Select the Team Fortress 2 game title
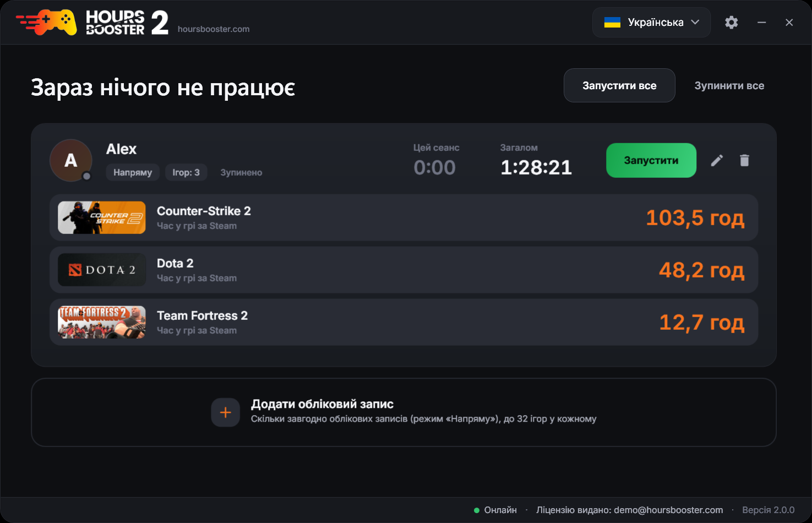812x523 pixels. click(202, 315)
